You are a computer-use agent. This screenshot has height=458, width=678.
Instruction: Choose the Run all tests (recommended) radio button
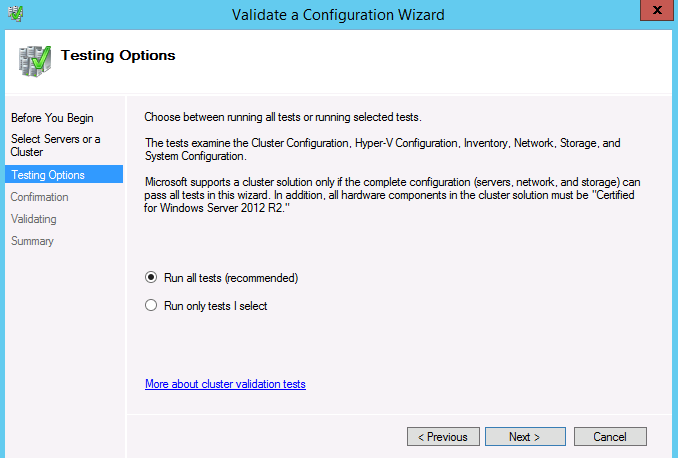click(151, 277)
